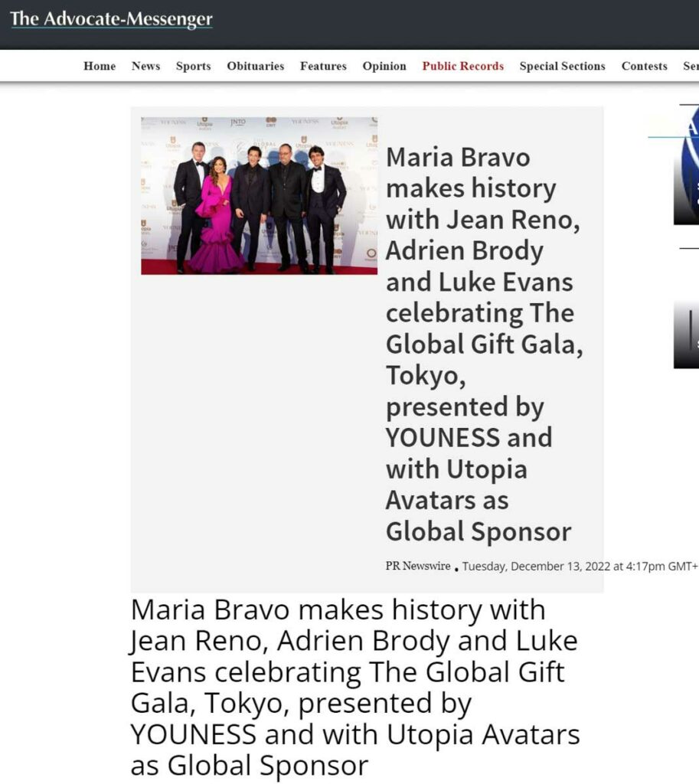This screenshot has height=784, width=699.
Task: Open the News section
Action: pyautogui.click(x=145, y=67)
